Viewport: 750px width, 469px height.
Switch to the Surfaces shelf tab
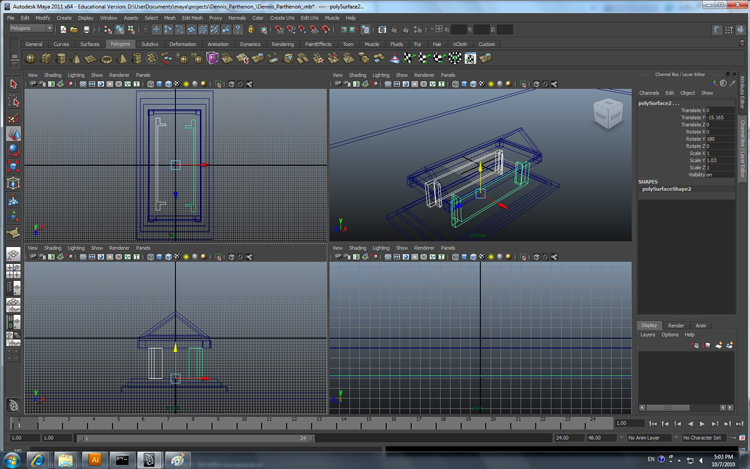[90, 44]
